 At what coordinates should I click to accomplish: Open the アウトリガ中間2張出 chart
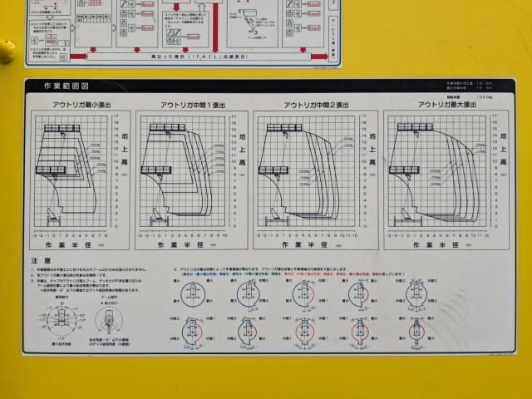[306, 170]
